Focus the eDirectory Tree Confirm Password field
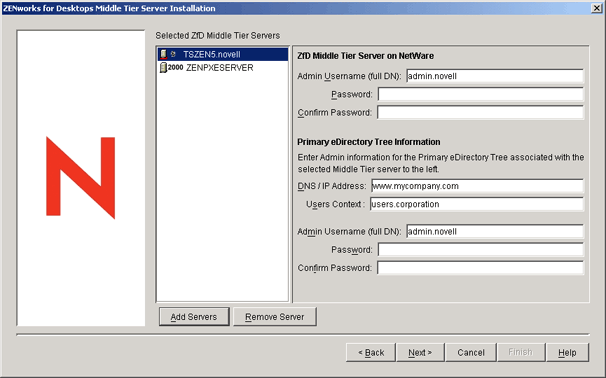The width and height of the screenshot is (606, 378). click(480, 268)
